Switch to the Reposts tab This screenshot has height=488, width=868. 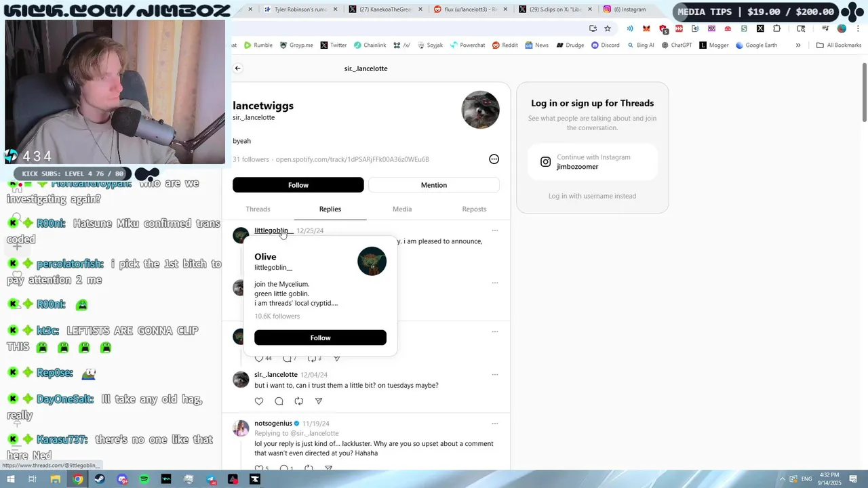[x=474, y=209]
